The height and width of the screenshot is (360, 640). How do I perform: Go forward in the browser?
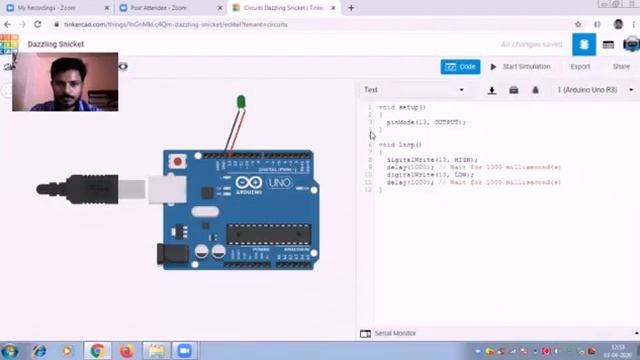pyautogui.click(x=22, y=24)
